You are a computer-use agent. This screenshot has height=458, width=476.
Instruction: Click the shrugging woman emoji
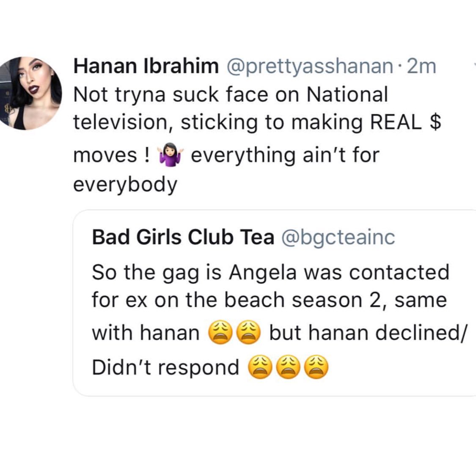click(170, 155)
